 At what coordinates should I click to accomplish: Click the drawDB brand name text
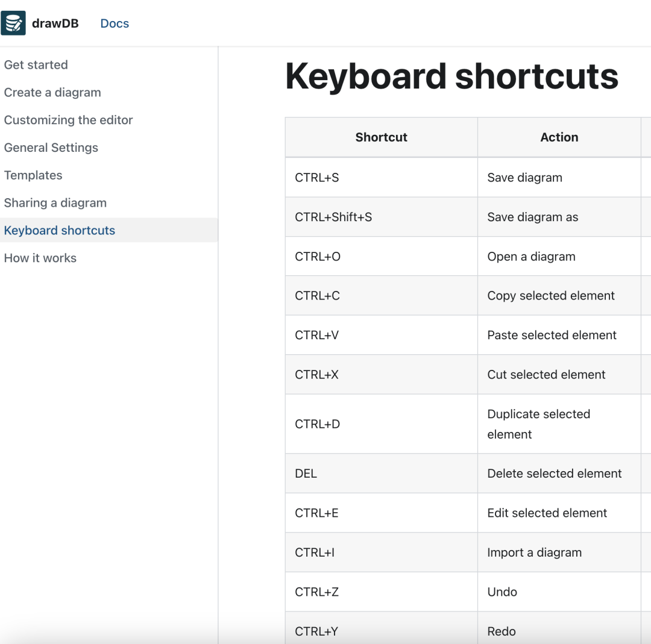click(x=55, y=23)
